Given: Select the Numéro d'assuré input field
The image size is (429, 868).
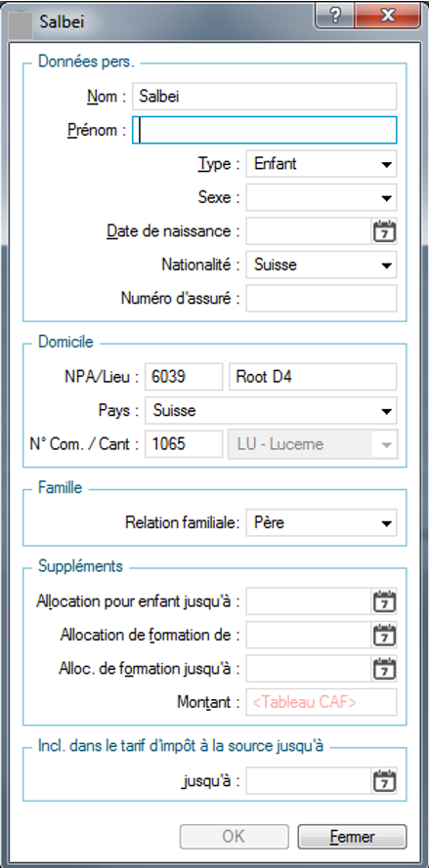Looking at the screenshot, I should pyautogui.click(x=322, y=299).
